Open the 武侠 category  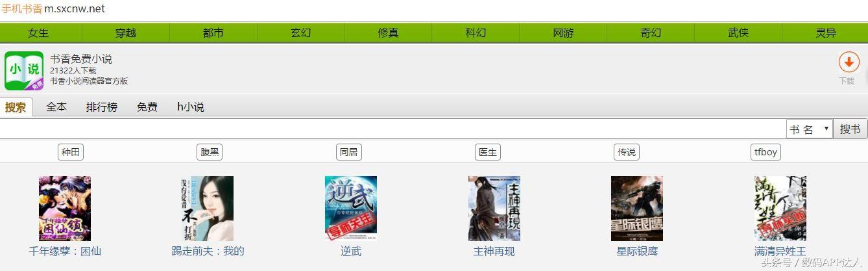pyautogui.click(x=738, y=32)
